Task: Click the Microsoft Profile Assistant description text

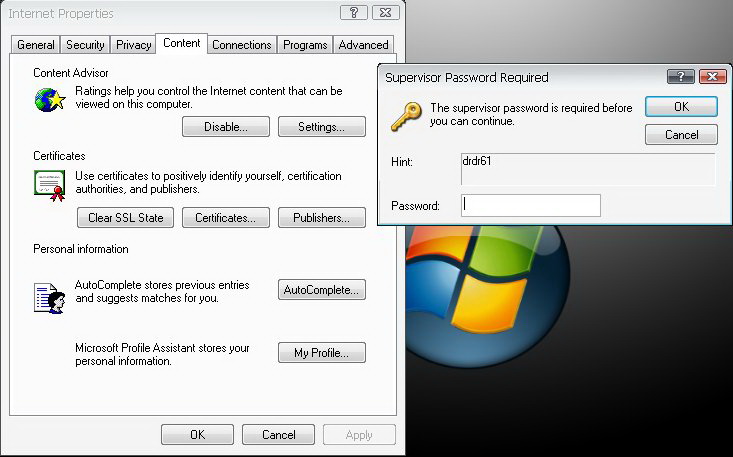Action: (x=162, y=355)
